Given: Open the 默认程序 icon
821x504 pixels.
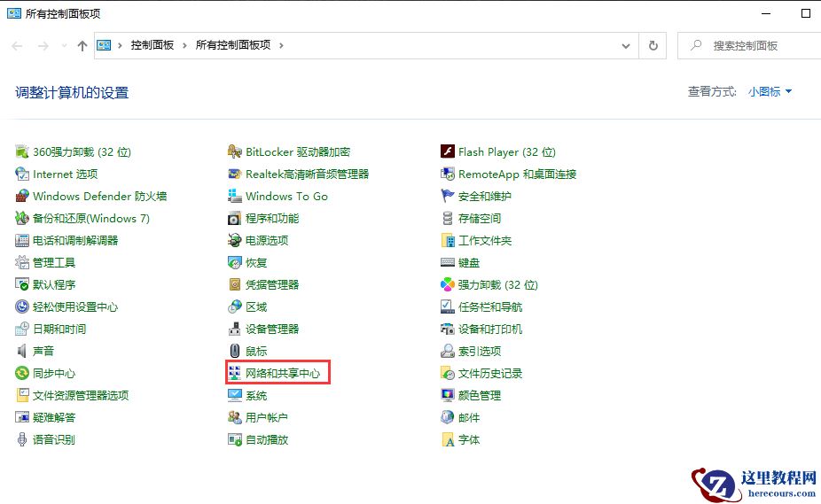Looking at the screenshot, I should pos(22,284).
